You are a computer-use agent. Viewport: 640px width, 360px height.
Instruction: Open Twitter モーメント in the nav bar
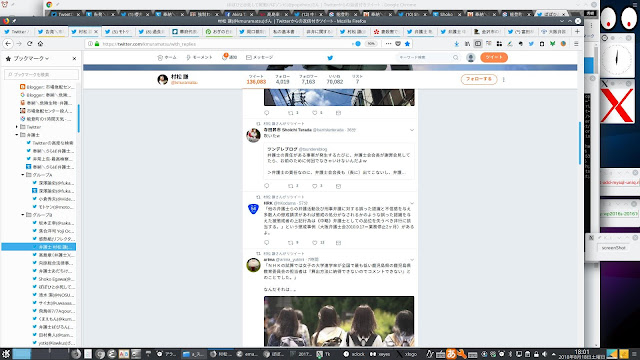coord(199,58)
